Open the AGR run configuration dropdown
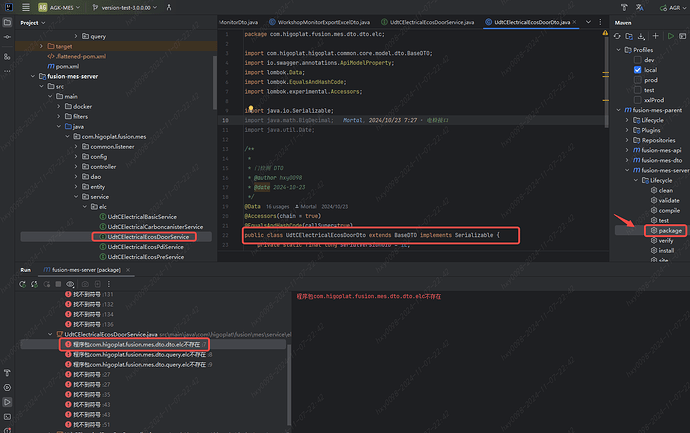Viewport: 690px width, 433px height. coord(673,7)
